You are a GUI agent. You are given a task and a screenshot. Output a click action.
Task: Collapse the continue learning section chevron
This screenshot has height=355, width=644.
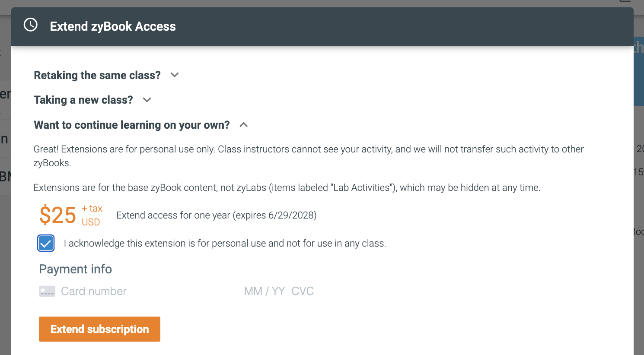(244, 125)
